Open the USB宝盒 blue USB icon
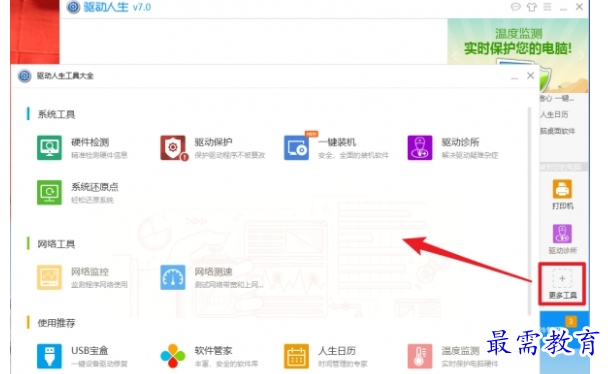Screen dimensions: 608x374 coord(49,356)
